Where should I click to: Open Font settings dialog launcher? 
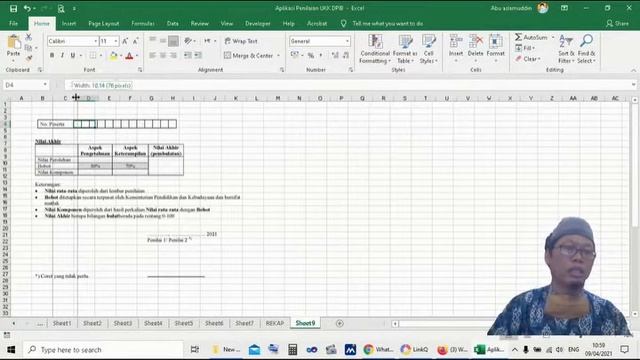(x=140, y=70)
